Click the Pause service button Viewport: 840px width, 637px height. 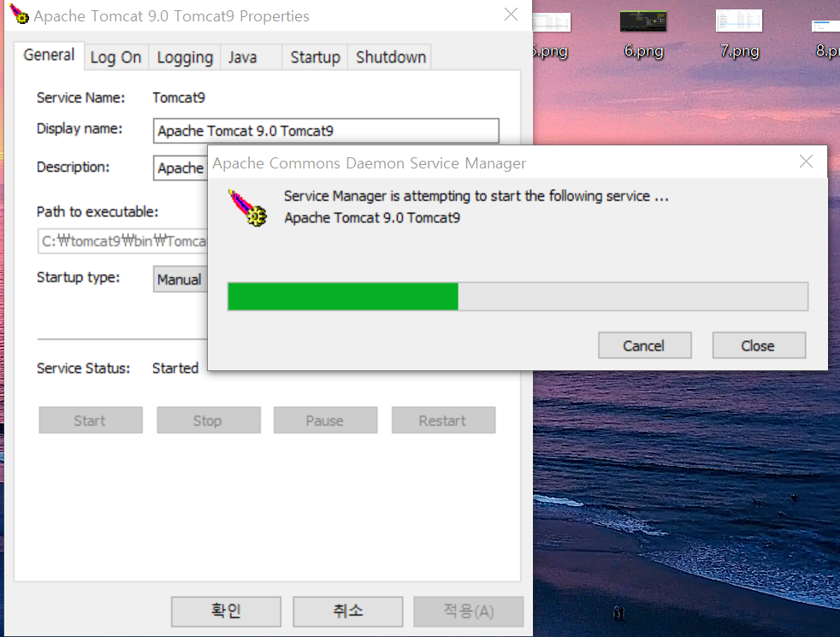coord(325,420)
